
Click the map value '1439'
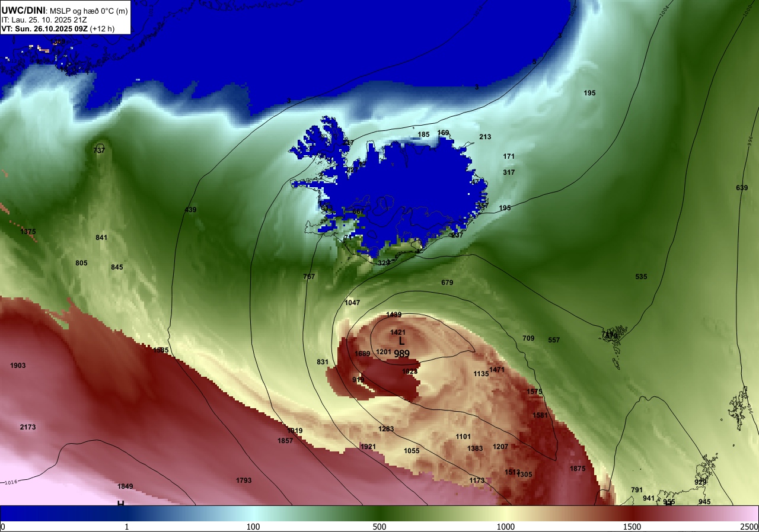click(394, 315)
